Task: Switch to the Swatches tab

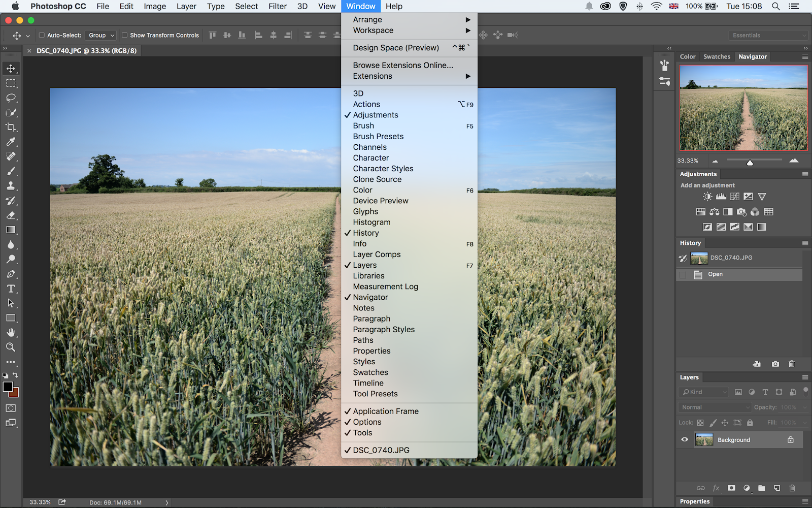Action: click(717, 57)
